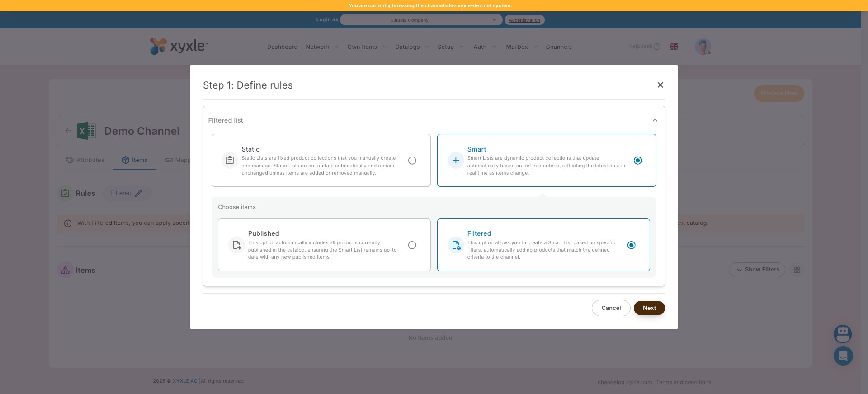Viewport: 868px width, 394px height.
Task: Expand Catalogs dropdown chevron
Action: pyautogui.click(x=427, y=47)
